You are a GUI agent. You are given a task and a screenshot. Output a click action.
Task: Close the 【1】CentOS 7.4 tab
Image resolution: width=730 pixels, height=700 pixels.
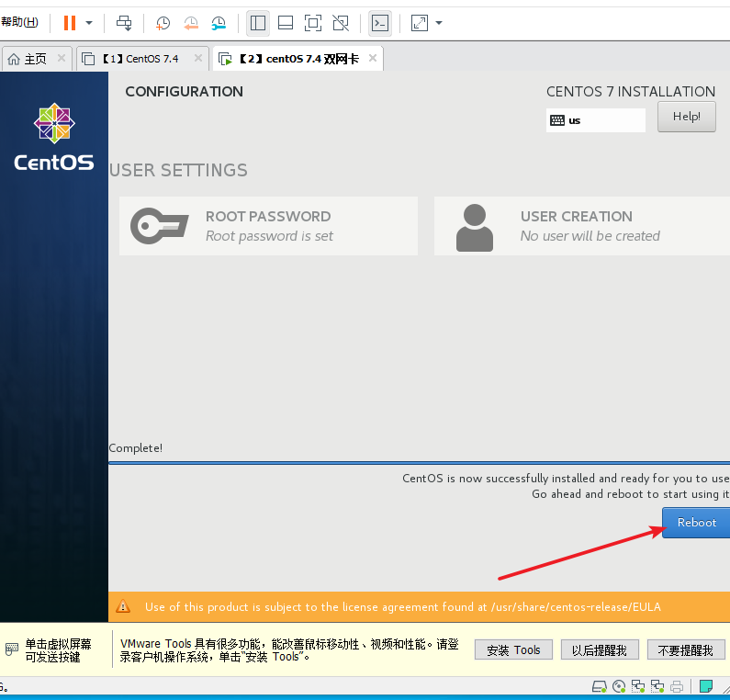198,58
